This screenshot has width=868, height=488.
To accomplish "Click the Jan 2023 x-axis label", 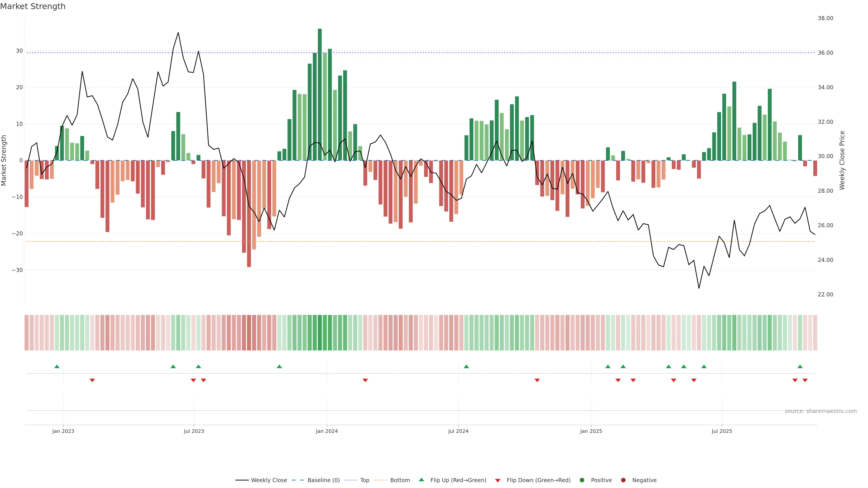I will [x=63, y=431].
